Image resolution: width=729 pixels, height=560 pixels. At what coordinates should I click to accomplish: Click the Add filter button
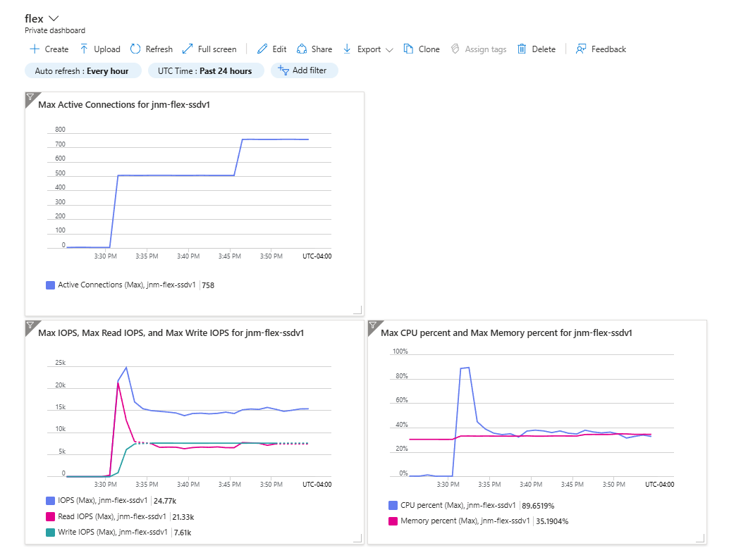click(304, 70)
